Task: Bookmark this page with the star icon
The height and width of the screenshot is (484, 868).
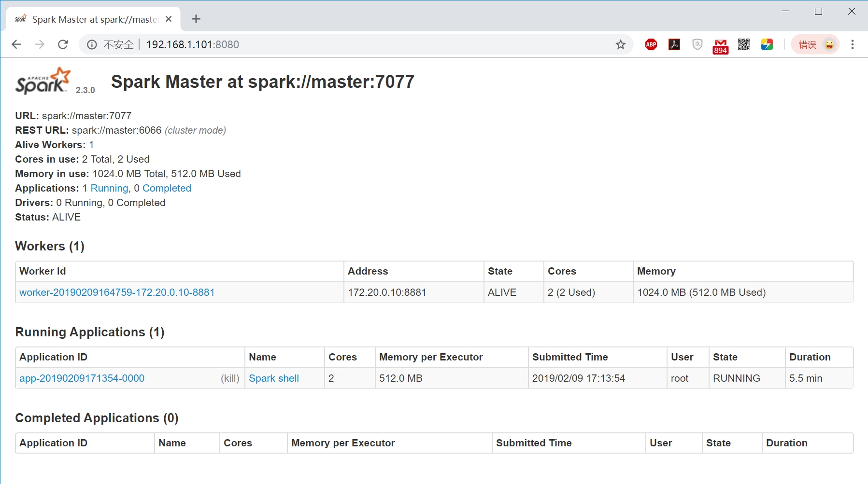Action: (621, 45)
